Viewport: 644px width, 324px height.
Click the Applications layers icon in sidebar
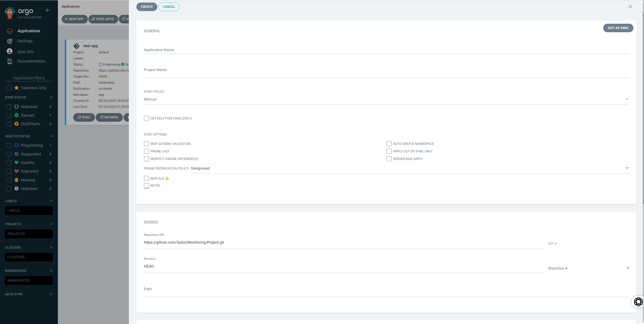(10, 31)
